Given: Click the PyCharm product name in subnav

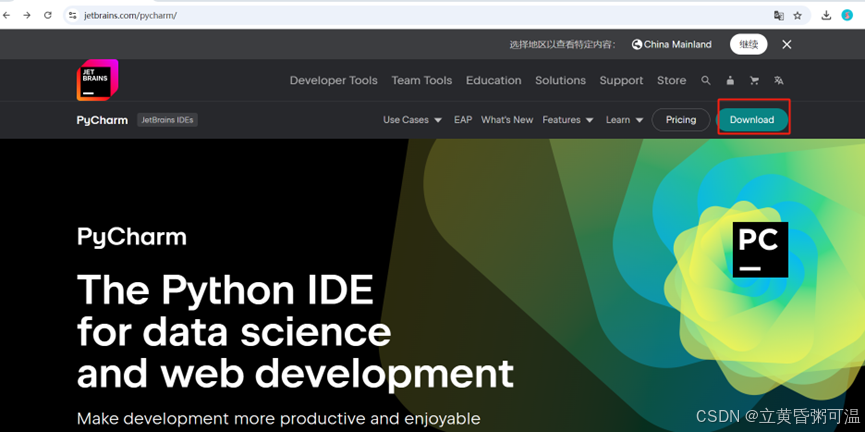Looking at the screenshot, I should [102, 120].
